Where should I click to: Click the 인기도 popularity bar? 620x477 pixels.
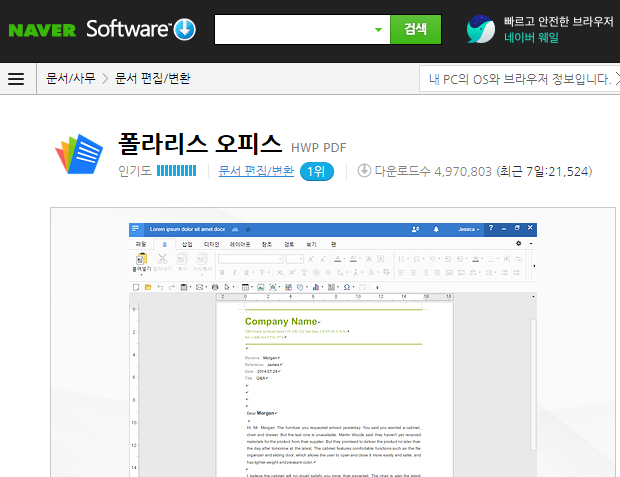pyautogui.click(x=176, y=171)
